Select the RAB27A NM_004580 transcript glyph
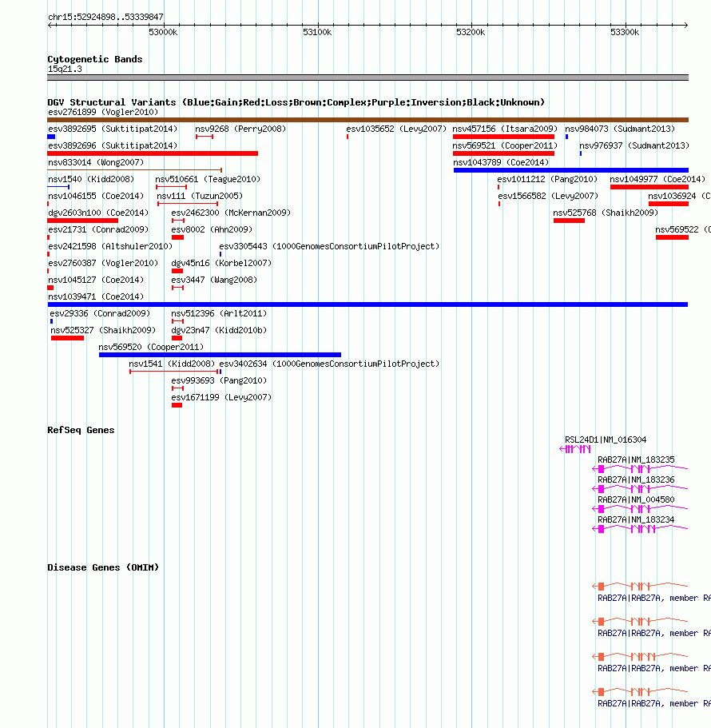This screenshot has width=711, height=728. point(640,509)
